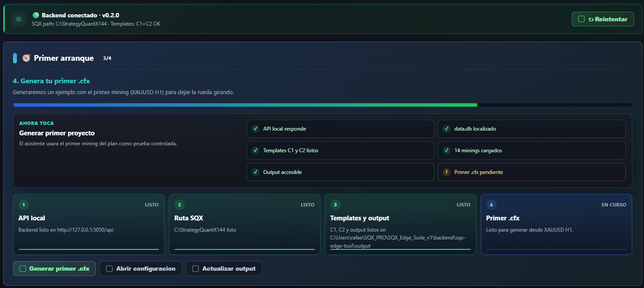Screen dimensions: 644x288
Task: Toggle the checkbox in Abrir configuracion
Action: (x=110, y=268)
